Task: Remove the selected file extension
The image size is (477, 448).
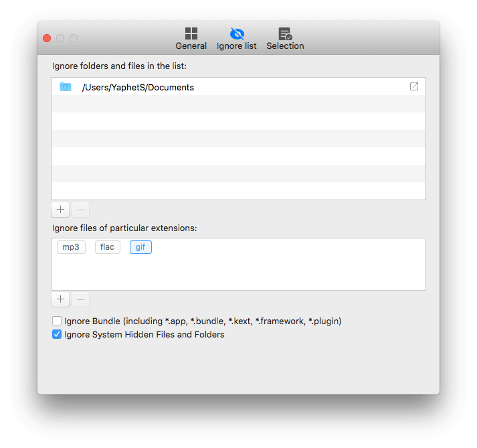Action: click(80, 299)
